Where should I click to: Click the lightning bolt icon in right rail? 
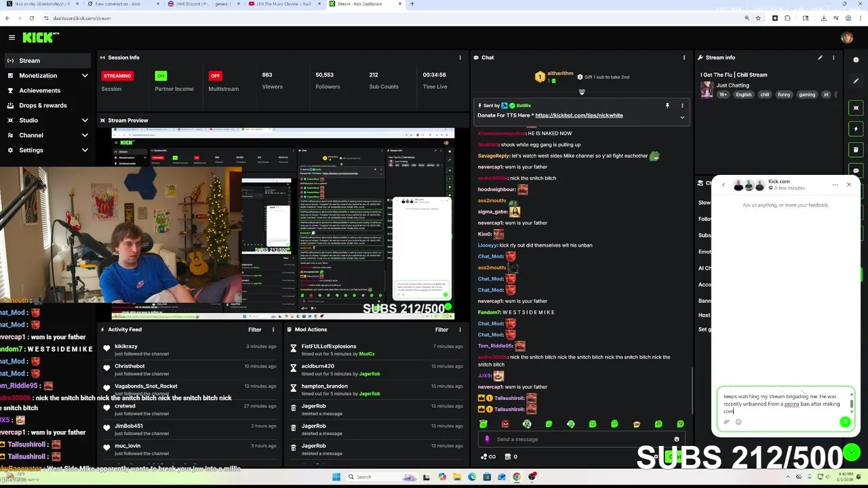[x=856, y=129]
